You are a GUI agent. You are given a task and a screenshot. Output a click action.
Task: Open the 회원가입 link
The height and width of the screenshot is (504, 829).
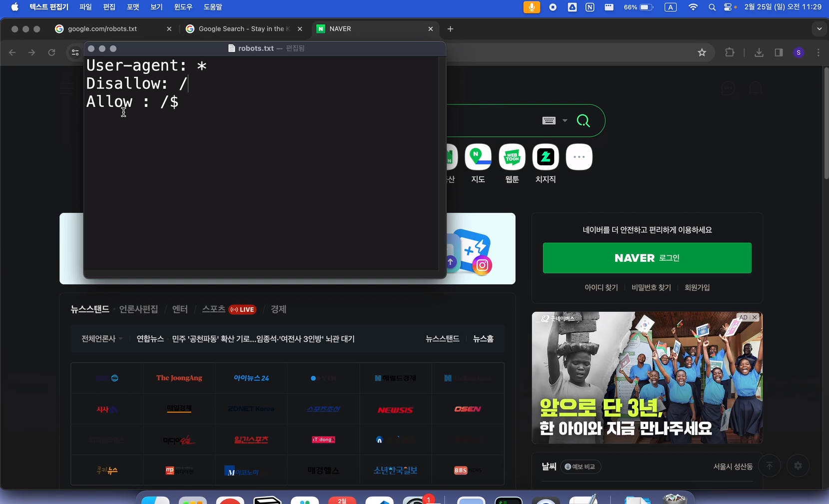[x=697, y=288]
